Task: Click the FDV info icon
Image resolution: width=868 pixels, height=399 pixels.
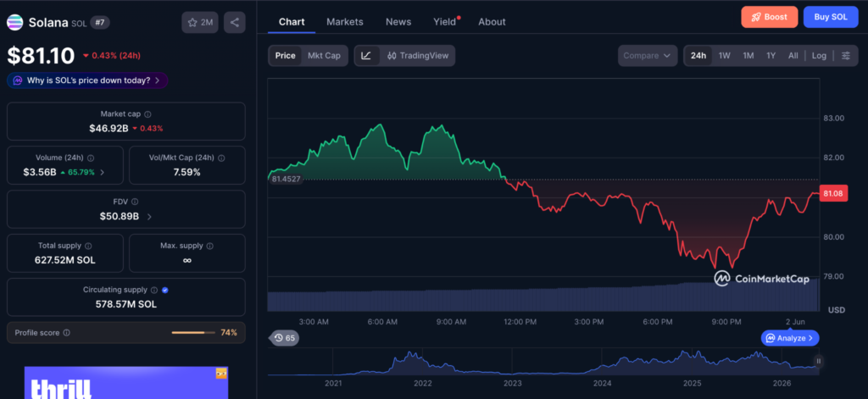Action: click(x=135, y=202)
